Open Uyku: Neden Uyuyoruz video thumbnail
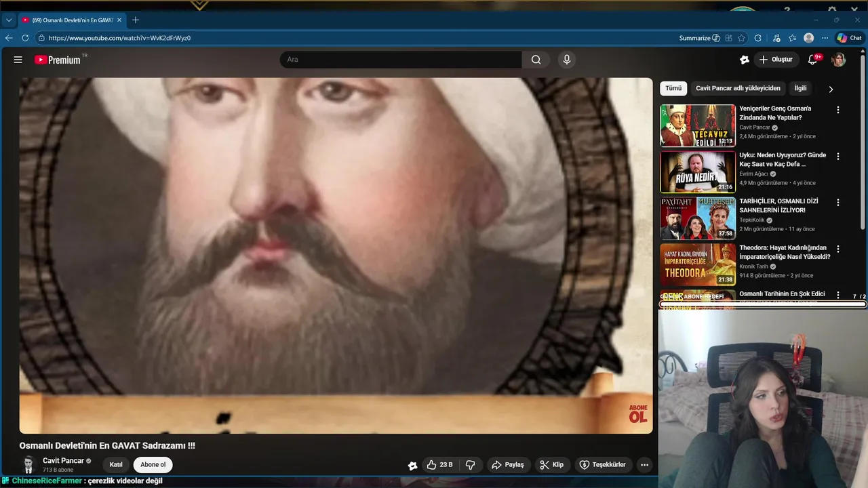The image size is (868, 488). [698, 171]
